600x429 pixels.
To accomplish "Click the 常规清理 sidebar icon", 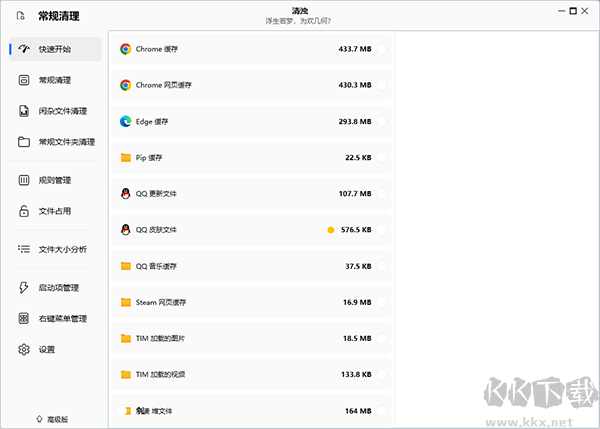I will point(24,80).
